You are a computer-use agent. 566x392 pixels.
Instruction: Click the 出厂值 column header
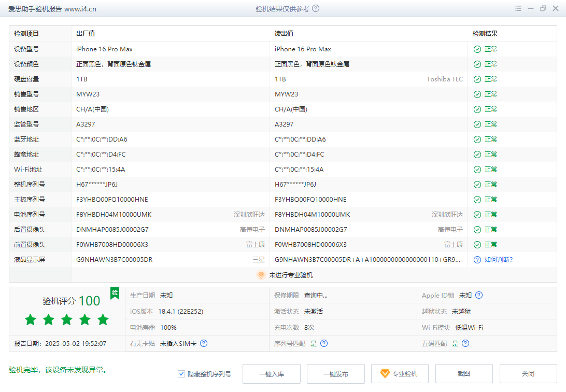click(86, 34)
